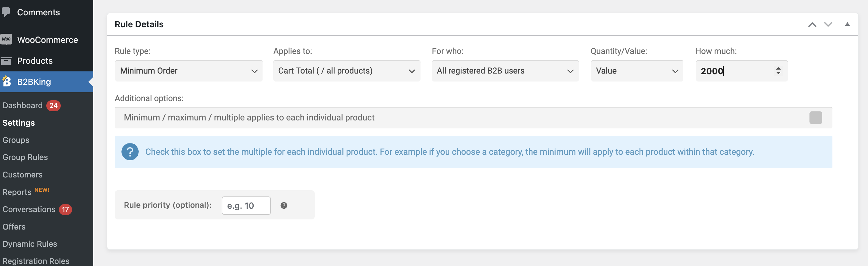Open the Products menu
This screenshot has height=266, width=868.
pos(35,61)
